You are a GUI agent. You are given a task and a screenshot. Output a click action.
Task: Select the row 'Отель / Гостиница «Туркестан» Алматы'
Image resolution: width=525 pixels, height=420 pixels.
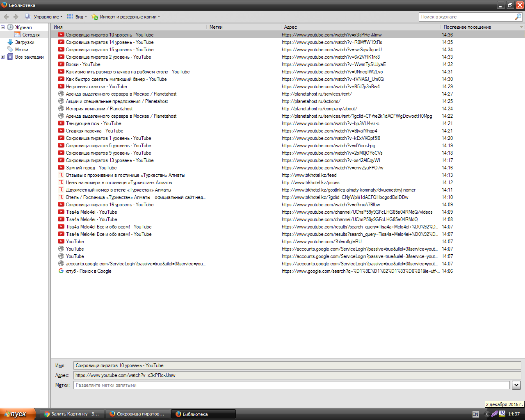coord(288,197)
